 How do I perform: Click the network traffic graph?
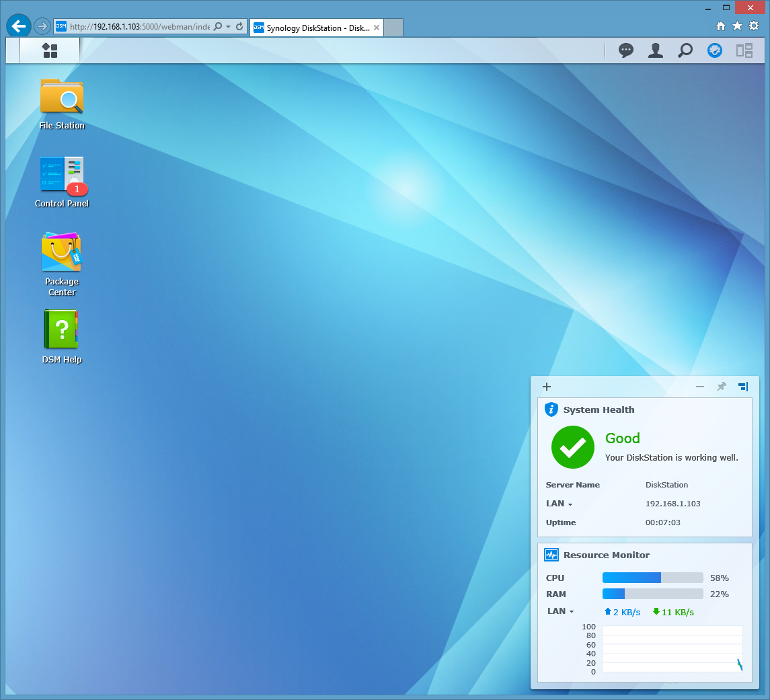click(x=672, y=649)
